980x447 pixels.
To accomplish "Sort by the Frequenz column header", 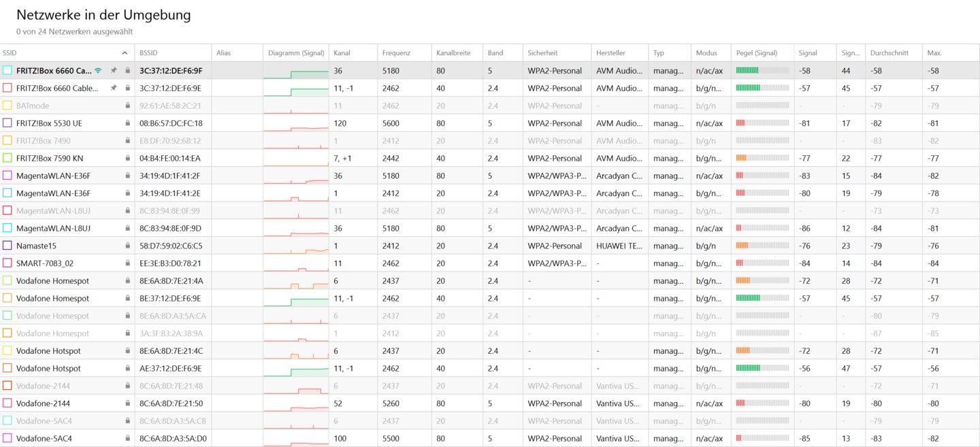I will [396, 53].
